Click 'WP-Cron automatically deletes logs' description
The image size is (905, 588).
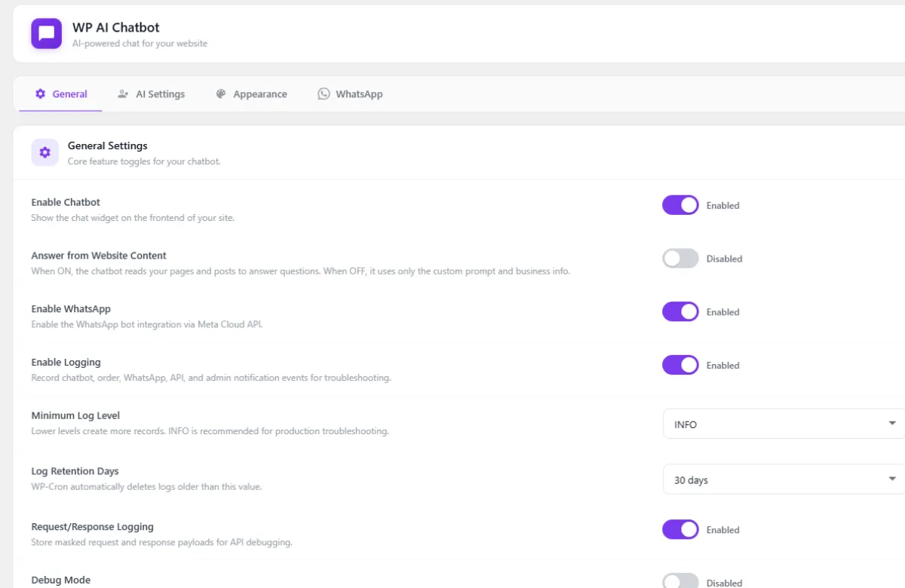point(146,487)
